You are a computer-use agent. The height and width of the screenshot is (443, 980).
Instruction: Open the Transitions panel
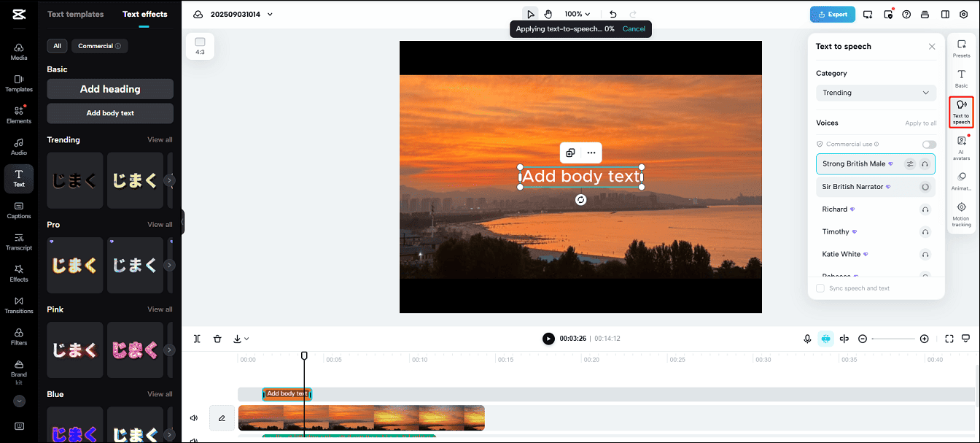[x=19, y=305]
